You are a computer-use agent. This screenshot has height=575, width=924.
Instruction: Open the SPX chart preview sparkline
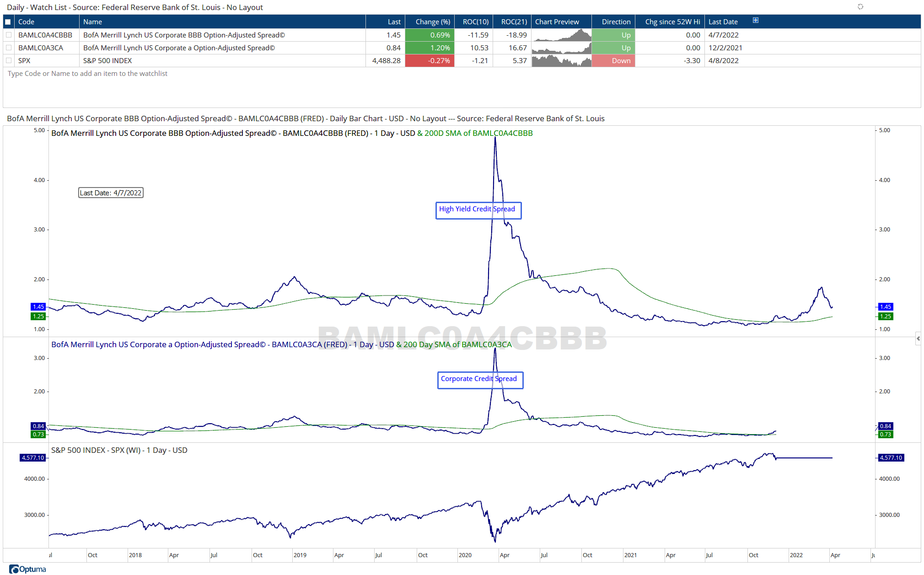click(x=561, y=60)
